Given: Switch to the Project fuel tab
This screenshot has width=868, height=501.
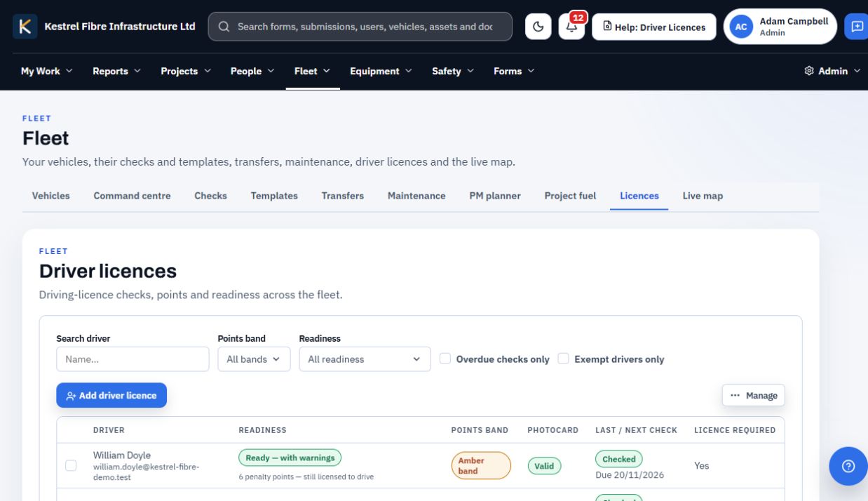Looking at the screenshot, I should [x=570, y=196].
